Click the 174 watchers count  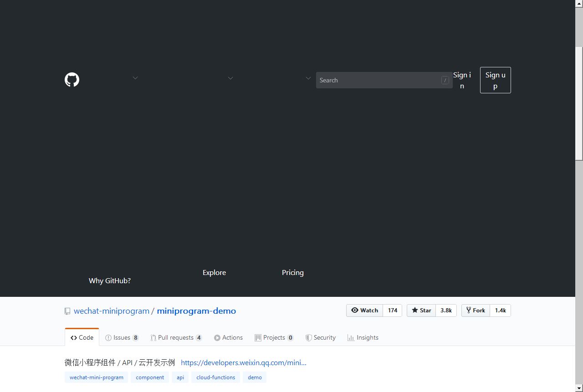393,311
